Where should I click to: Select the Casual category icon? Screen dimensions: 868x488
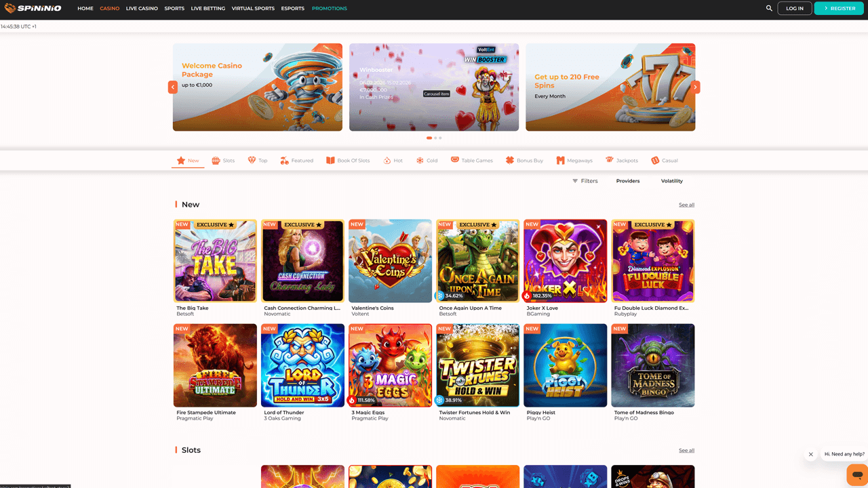tap(655, 161)
